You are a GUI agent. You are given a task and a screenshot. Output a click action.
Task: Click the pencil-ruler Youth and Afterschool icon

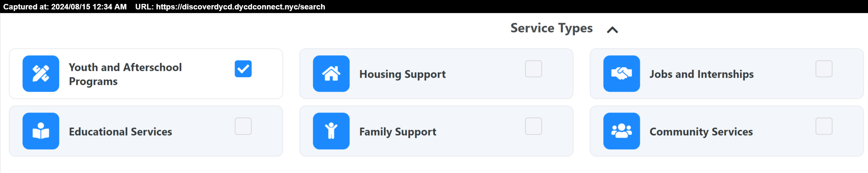coord(41,74)
